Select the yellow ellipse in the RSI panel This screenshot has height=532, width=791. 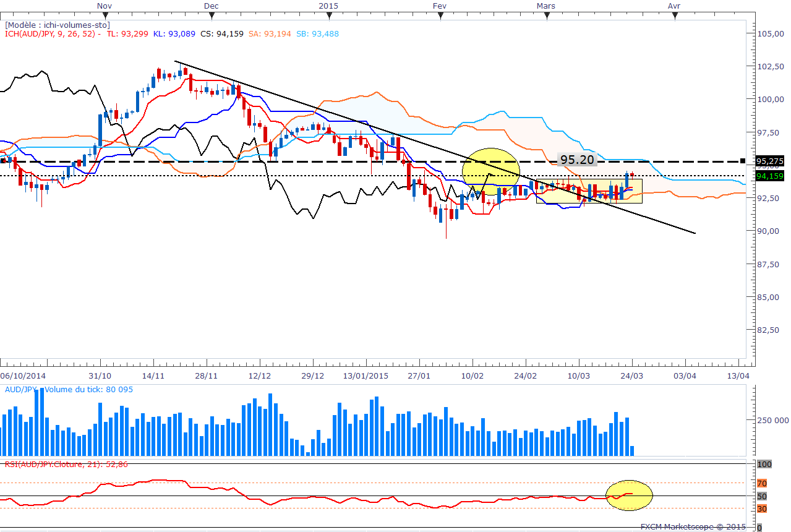(630, 495)
